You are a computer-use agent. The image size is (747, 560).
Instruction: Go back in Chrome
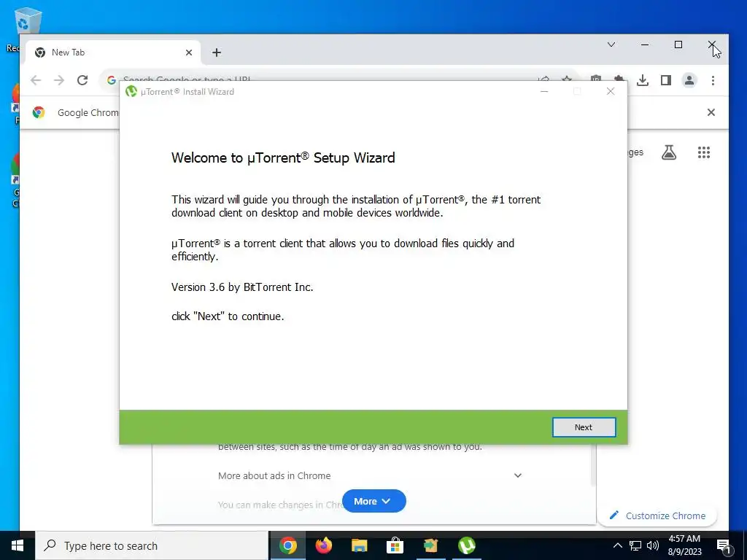pyautogui.click(x=36, y=80)
